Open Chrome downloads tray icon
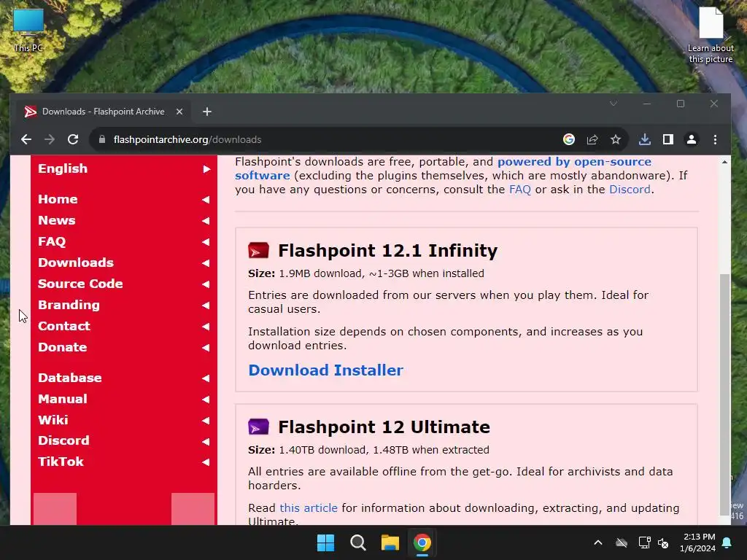 [x=645, y=139]
